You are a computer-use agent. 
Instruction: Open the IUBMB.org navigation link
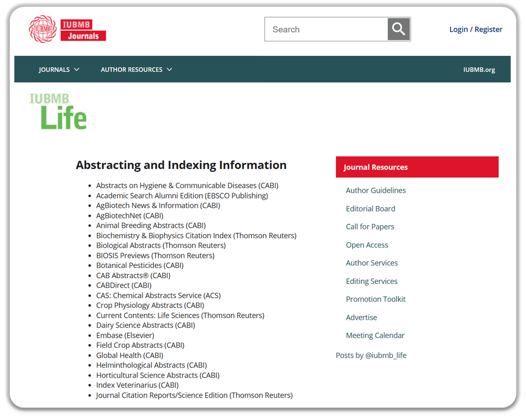point(479,70)
